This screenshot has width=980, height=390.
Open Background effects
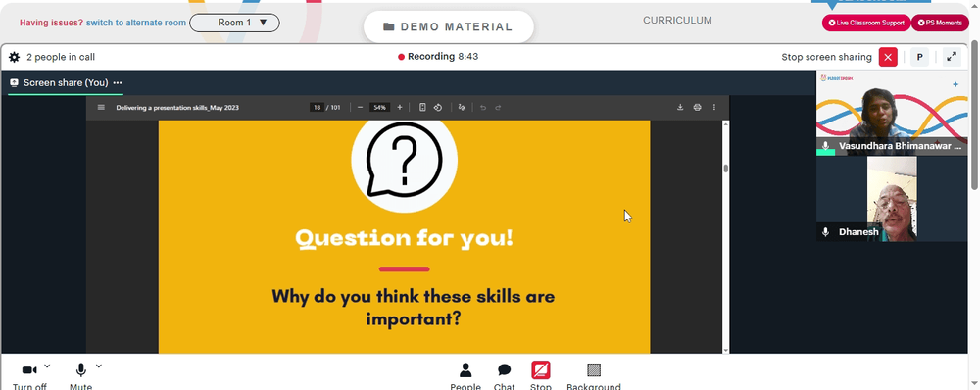click(x=594, y=377)
